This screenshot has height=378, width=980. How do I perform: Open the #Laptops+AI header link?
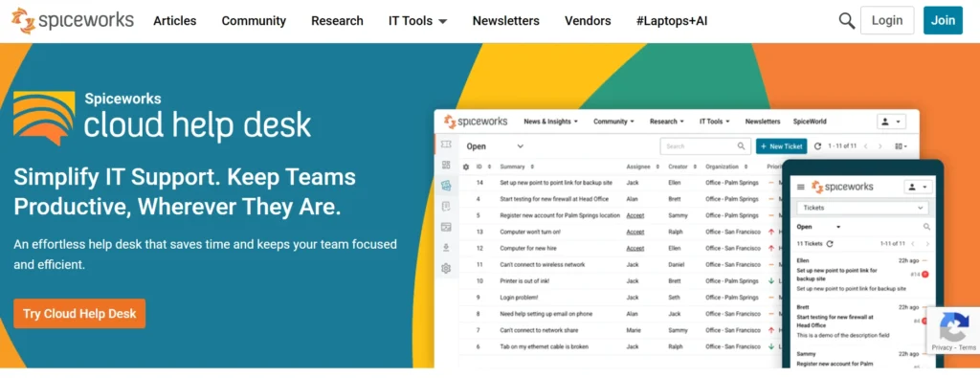click(x=672, y=21)
